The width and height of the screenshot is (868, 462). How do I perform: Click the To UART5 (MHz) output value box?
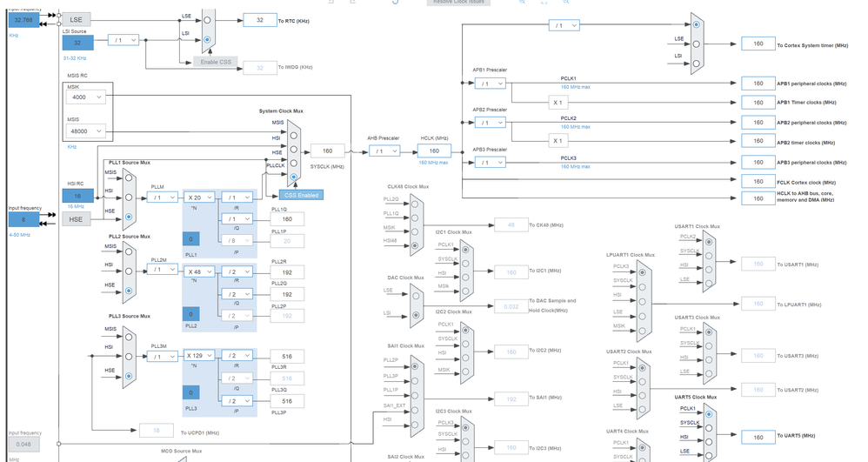coord(758,437)
